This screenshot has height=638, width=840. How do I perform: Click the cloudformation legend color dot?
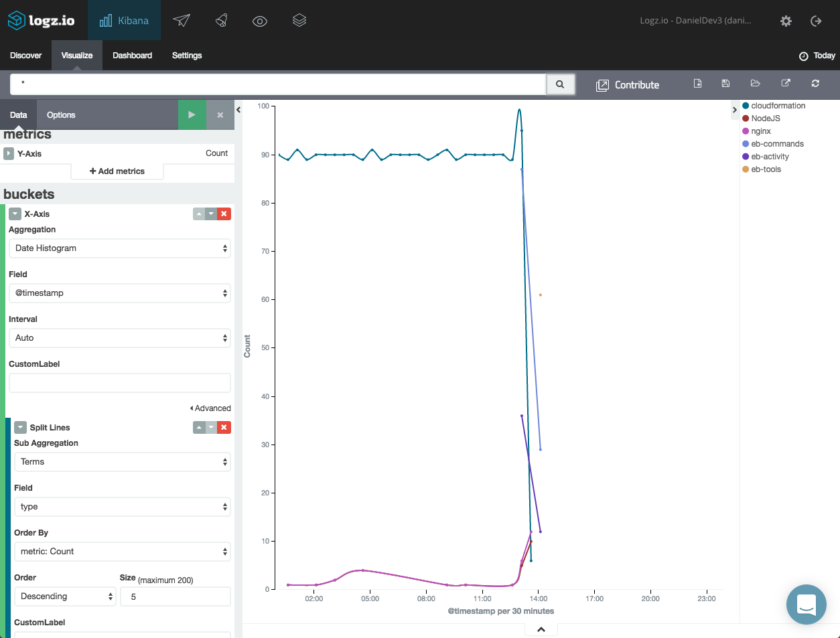pyautogui.click(x=746, y=106)
